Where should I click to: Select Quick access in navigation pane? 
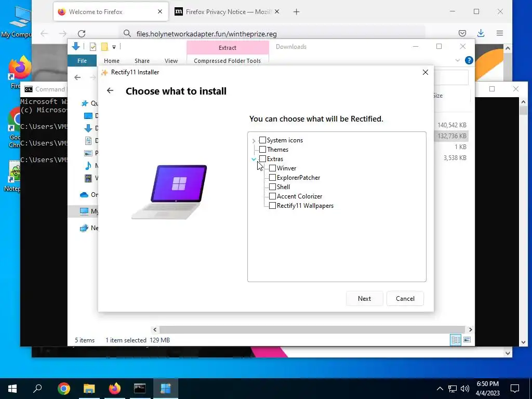point(89,103)
